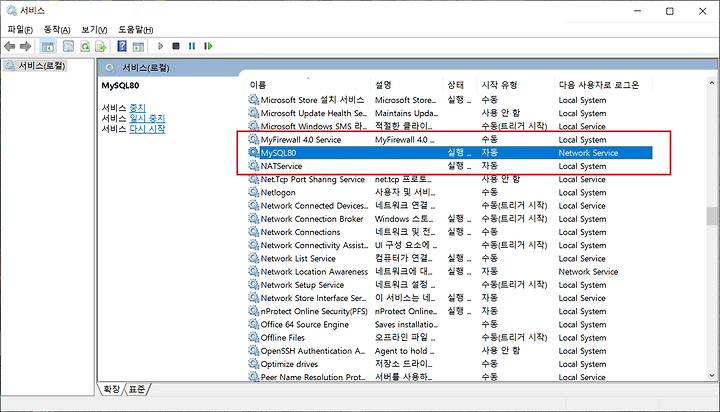Select the NATService row name
This screenshot has width=720, height=412.
click(281, 166)
